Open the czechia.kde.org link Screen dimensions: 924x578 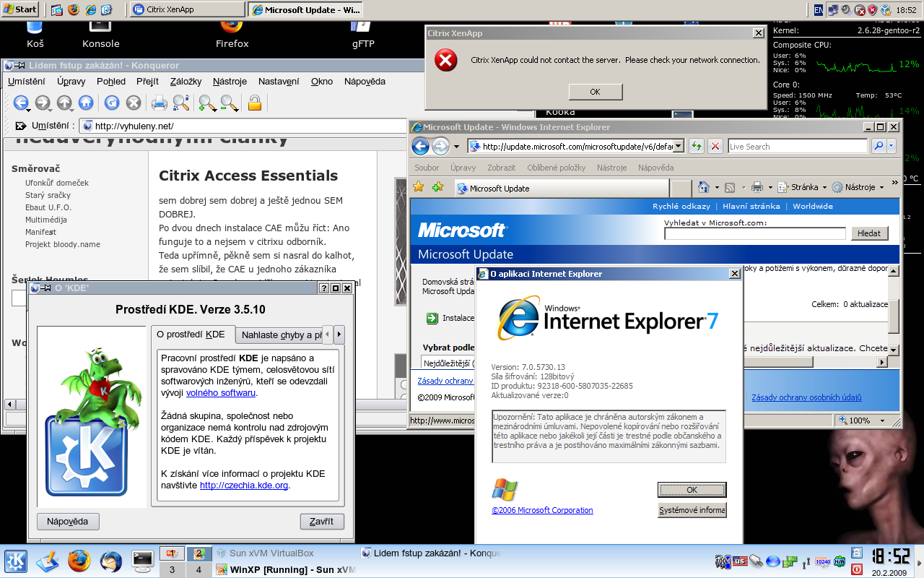[x=244, y=486]
